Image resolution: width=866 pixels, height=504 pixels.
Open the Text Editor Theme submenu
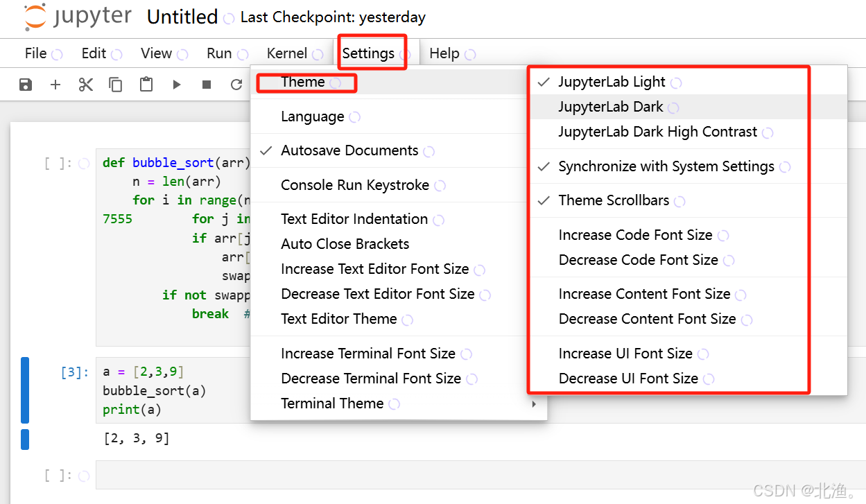(x=399, y=319)
